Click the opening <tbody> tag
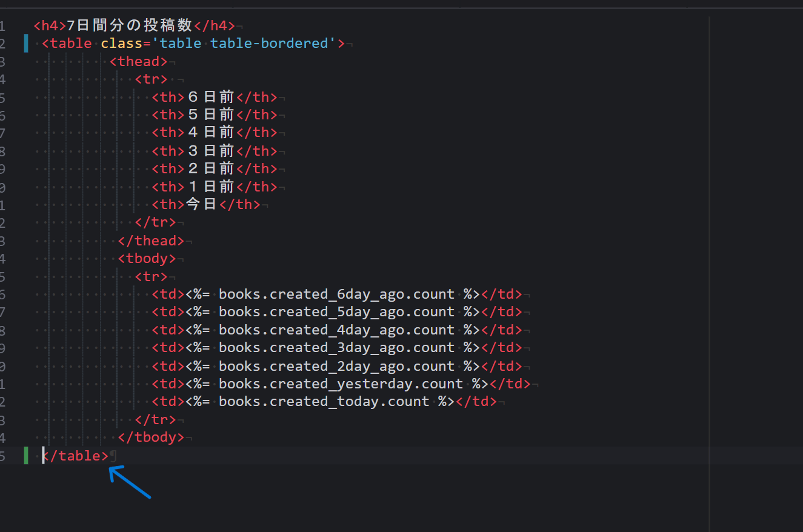The height and width of the screenshot is (532, 803). point(147,259)
